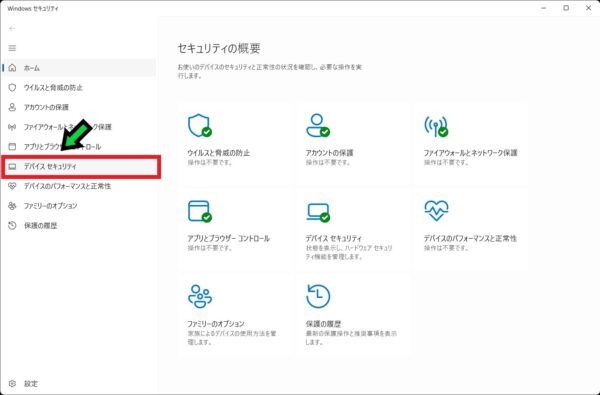Open the hamburger navigation menu
This screenshot has height=395, width=600.
click(x=12, y=48)
